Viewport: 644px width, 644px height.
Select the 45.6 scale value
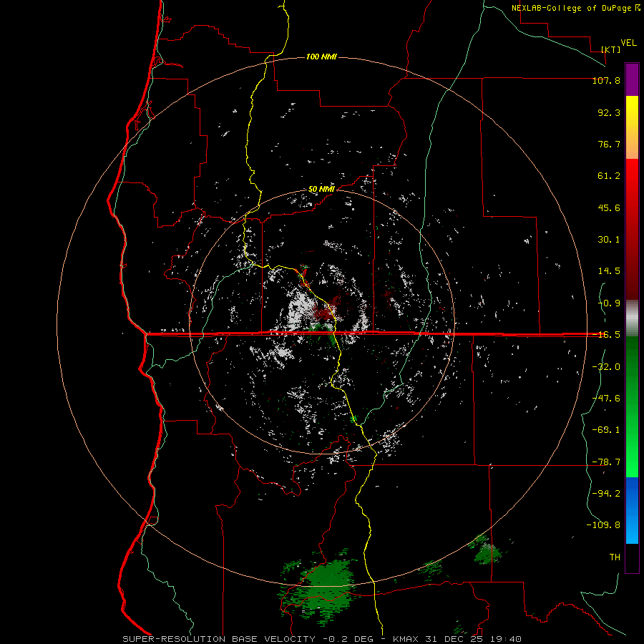coord(609,208)
